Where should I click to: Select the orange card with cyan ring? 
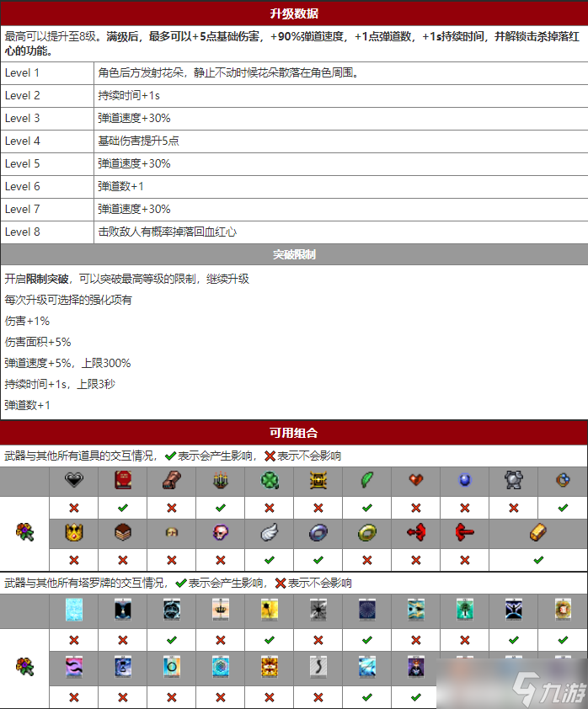171,667
